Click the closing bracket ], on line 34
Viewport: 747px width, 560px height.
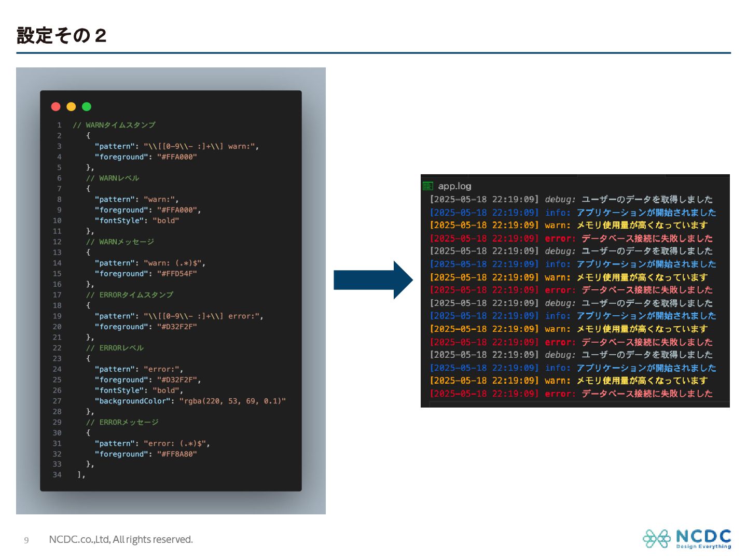(81, 475)
